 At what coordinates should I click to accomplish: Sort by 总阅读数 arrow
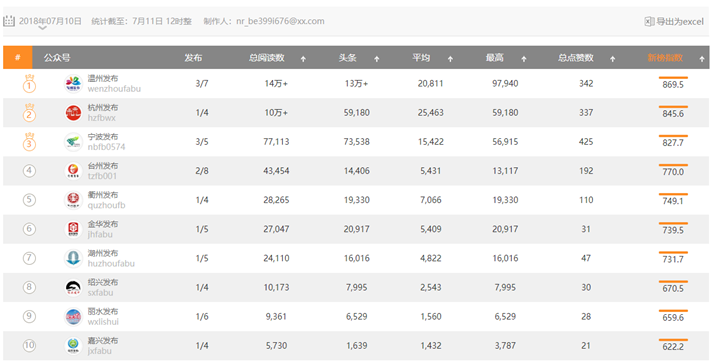(x=303, y=59)
